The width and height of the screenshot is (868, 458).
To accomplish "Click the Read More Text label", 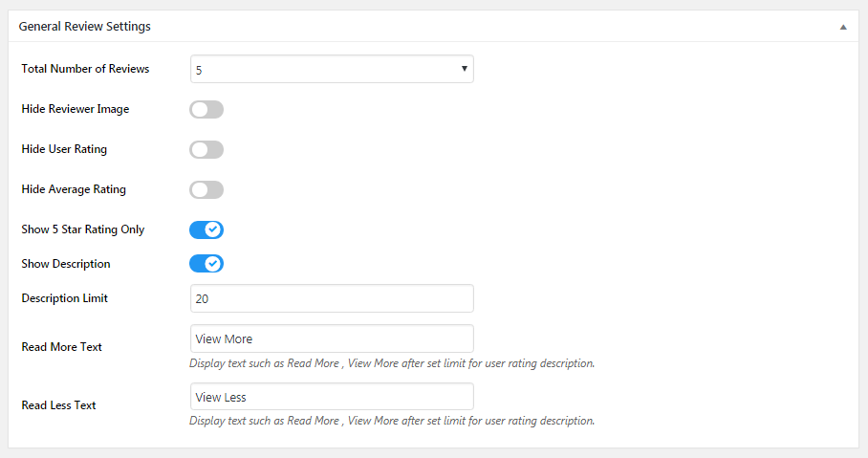I will coord(61,347).
